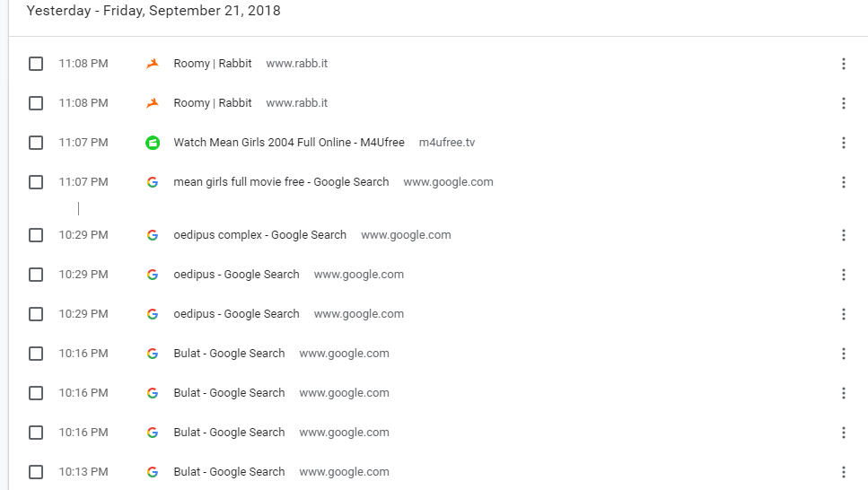The width and height of the screenshot is (868, 490).
Task: Open oedipus complex - Google Search link
Action: tap(259, 235)
